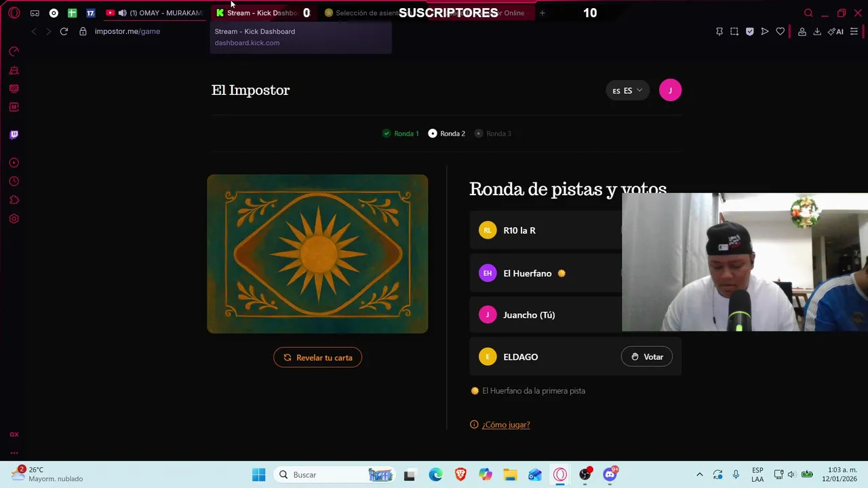
Task: Open the sidebar player circle icon
Action: click(x=14, y=163)
